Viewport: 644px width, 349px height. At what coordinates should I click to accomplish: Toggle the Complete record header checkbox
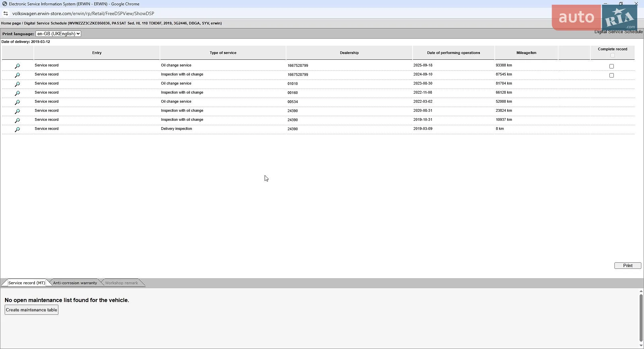point(612,55)
